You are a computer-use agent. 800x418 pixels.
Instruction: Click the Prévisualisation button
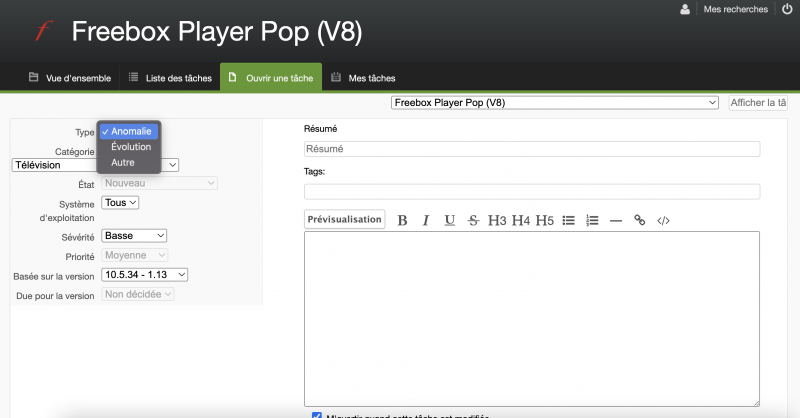344,219
